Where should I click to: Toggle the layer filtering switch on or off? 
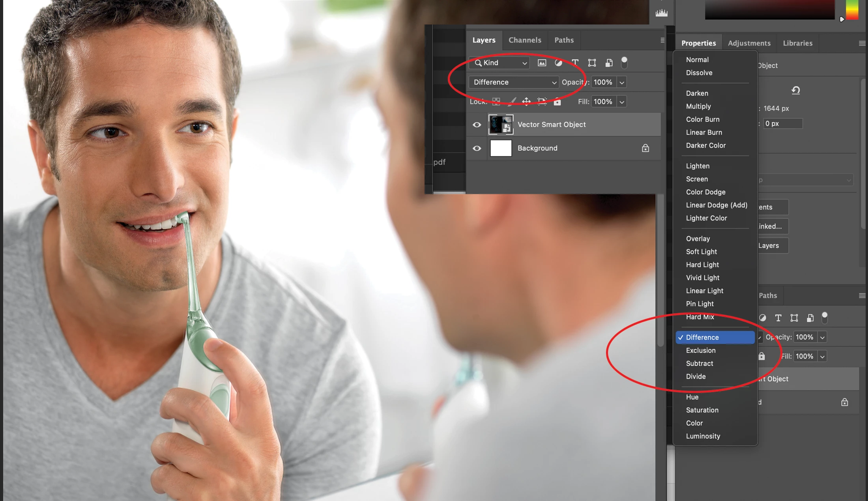coord(624,62)
